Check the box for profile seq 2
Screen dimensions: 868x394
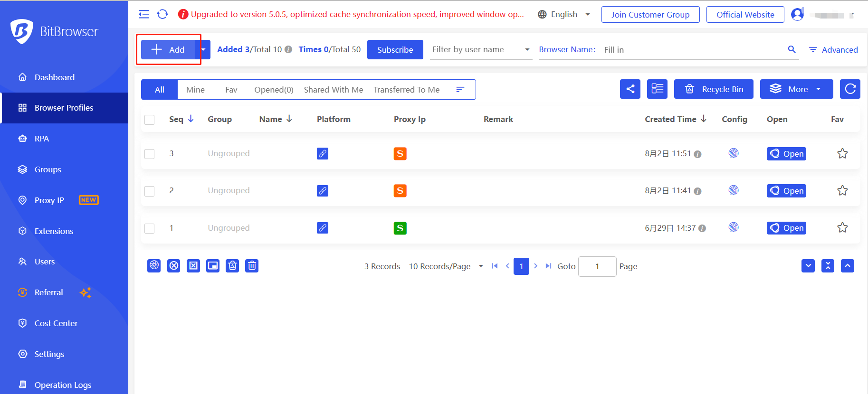click(150, 191)
